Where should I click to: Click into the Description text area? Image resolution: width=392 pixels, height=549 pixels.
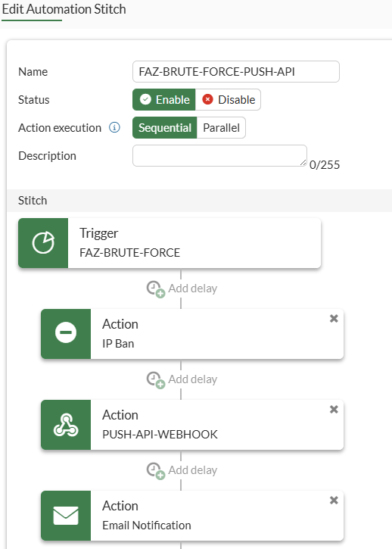(219, 155)
